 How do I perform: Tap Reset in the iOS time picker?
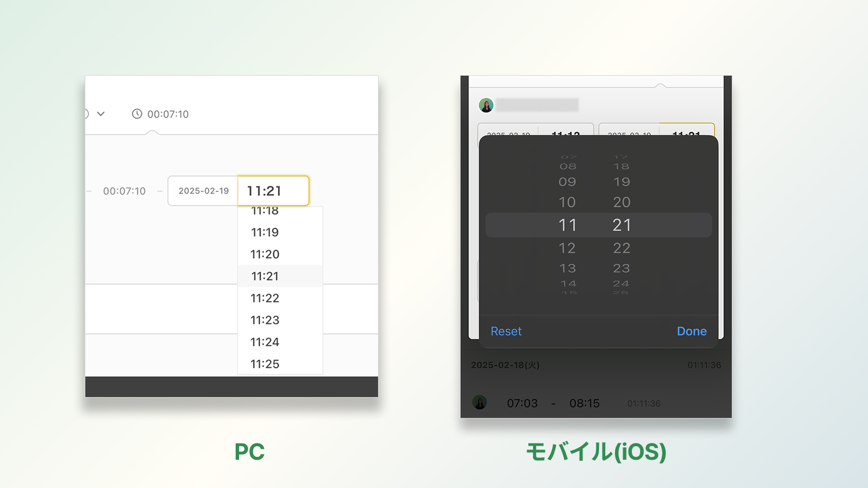(506, 332)
